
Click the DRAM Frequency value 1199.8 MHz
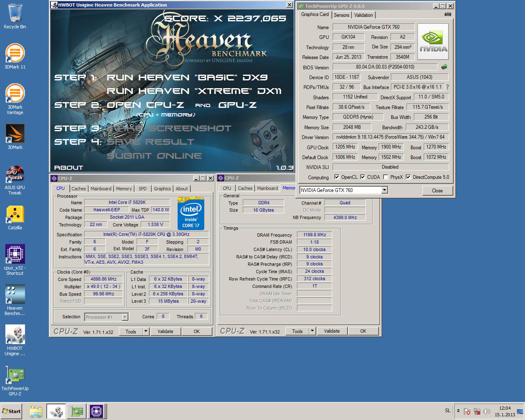[x=315, y=235]
